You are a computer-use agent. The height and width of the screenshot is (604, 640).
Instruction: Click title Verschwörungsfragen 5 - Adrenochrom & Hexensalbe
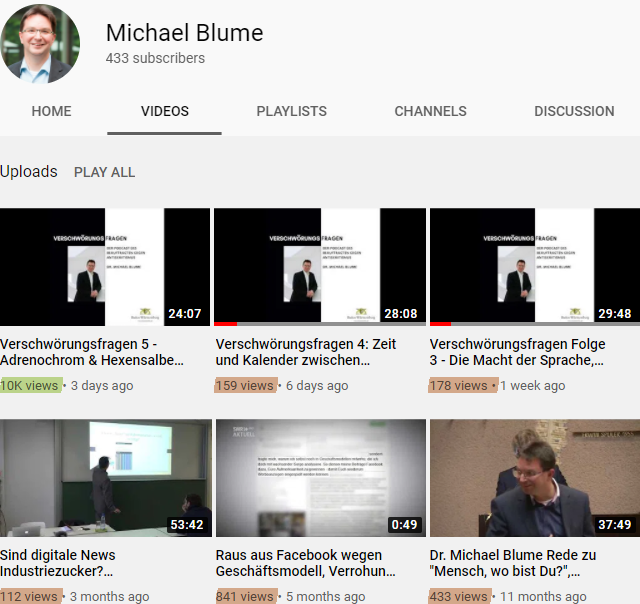pos(93,352)
